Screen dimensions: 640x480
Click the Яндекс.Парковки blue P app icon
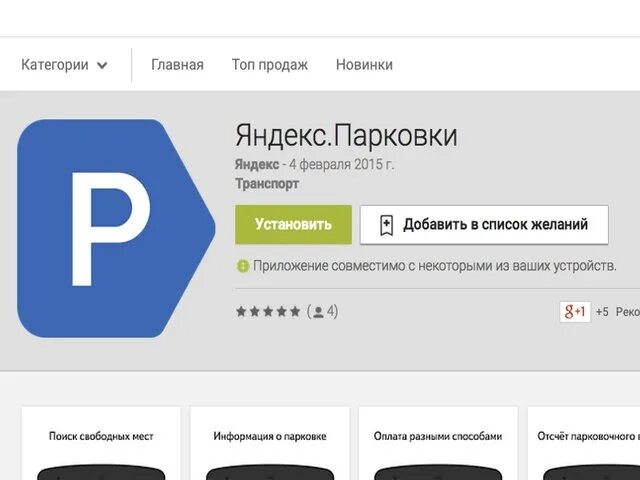(116, 228)
